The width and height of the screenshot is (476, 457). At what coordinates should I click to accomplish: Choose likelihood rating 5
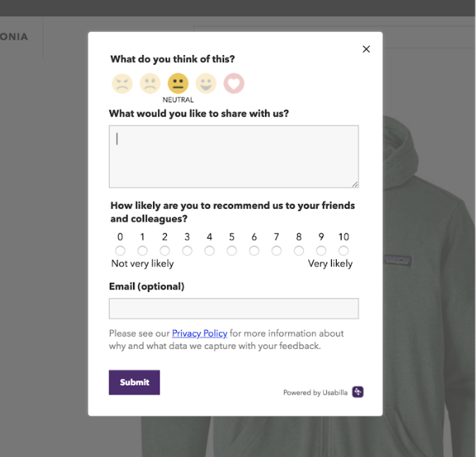click(232, 251)
